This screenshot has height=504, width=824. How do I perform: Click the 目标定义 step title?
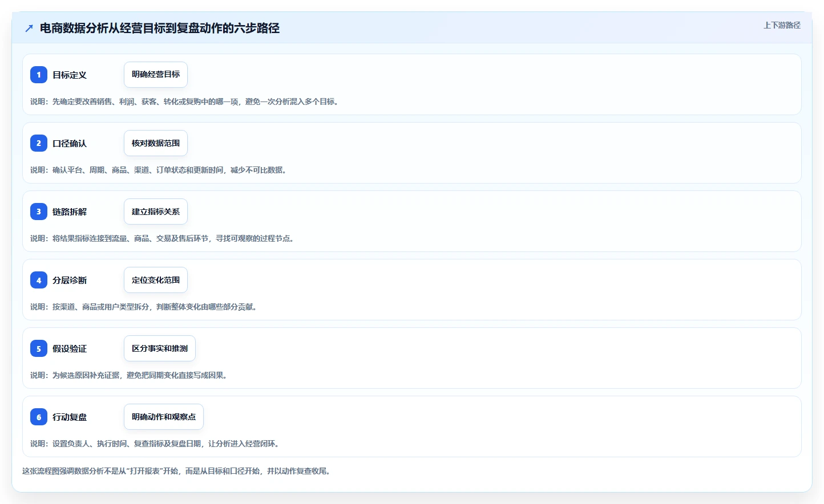(x=70, y=75)
